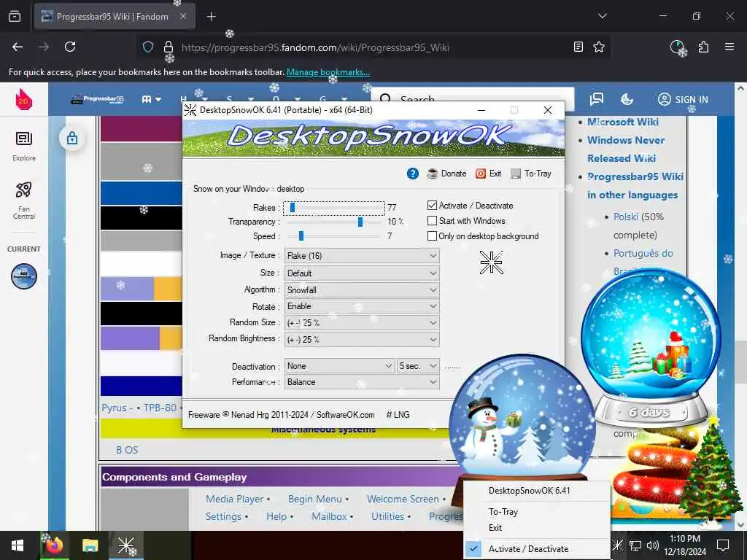Go back with Firefox back arrow
The width and height of the screenshot is (747, 560).
tap(18, 47)
